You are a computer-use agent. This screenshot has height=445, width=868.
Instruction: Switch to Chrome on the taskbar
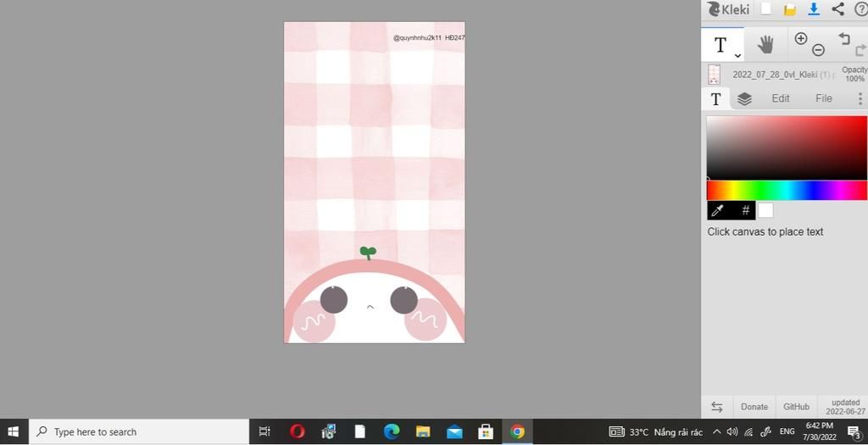(x=517, y=431)
